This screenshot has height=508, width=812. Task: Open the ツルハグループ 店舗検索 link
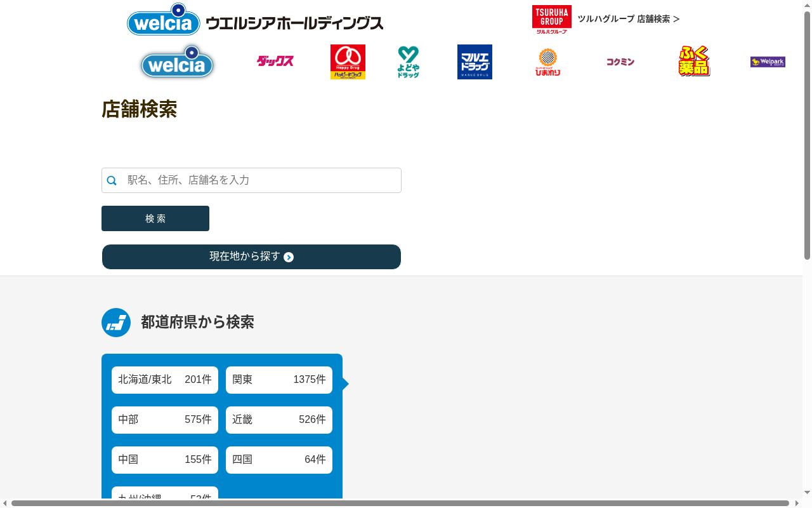[x=629, y=19]
